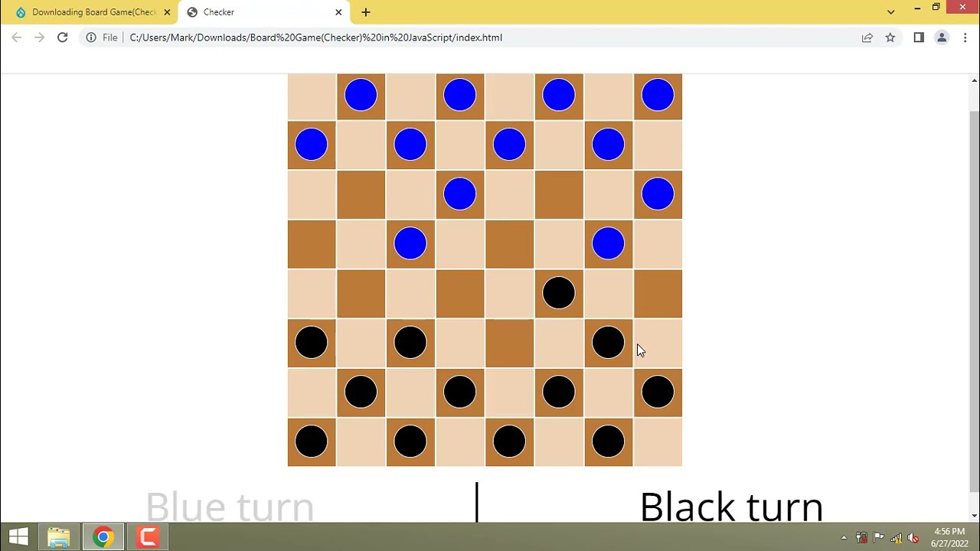This screenshot has width=980, height=551.
Task: Open Chrome three-dot menu
Action: click(x=965, y=37)
